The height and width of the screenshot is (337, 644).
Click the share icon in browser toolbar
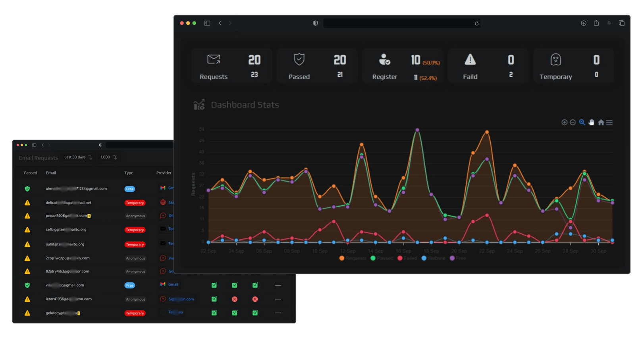596,23
